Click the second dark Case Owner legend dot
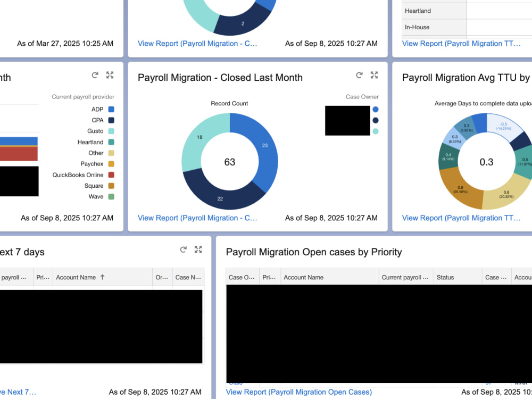Image resolution: width=532 pixels, height=399 pixels. (376, 120)
